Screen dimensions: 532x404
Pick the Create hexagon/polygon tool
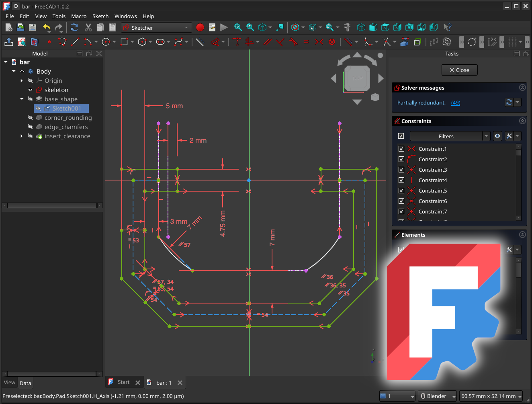(142, 42)
